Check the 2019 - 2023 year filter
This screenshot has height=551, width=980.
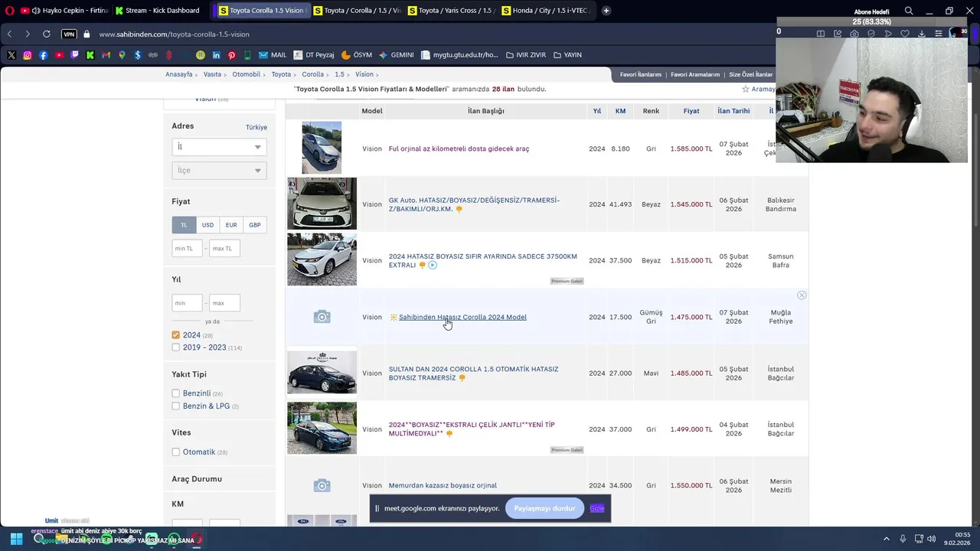pos(175,347)
